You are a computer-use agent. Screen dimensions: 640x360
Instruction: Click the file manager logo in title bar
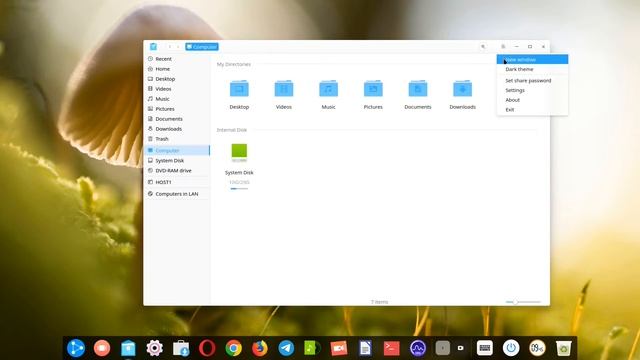(x=153, y=47)
